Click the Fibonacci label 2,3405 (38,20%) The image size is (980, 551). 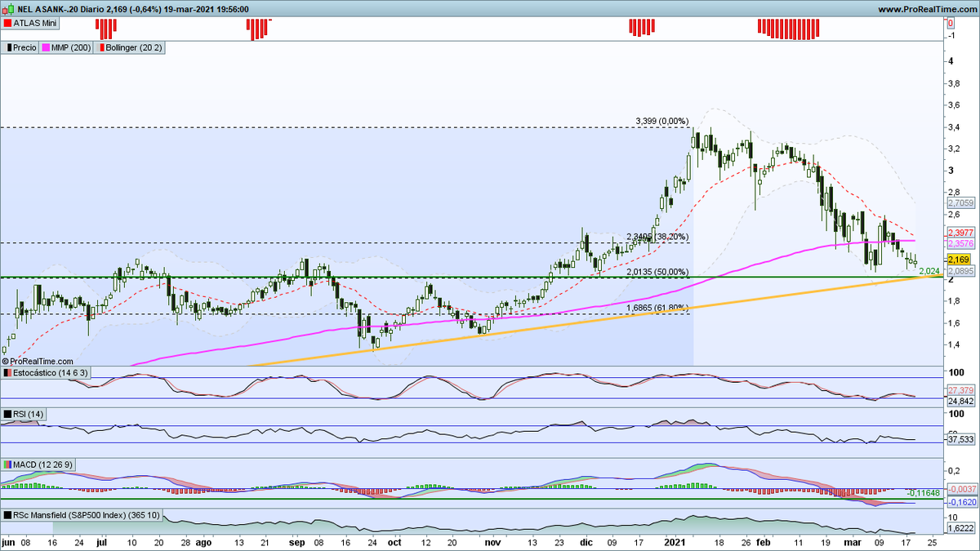[658, 237]
